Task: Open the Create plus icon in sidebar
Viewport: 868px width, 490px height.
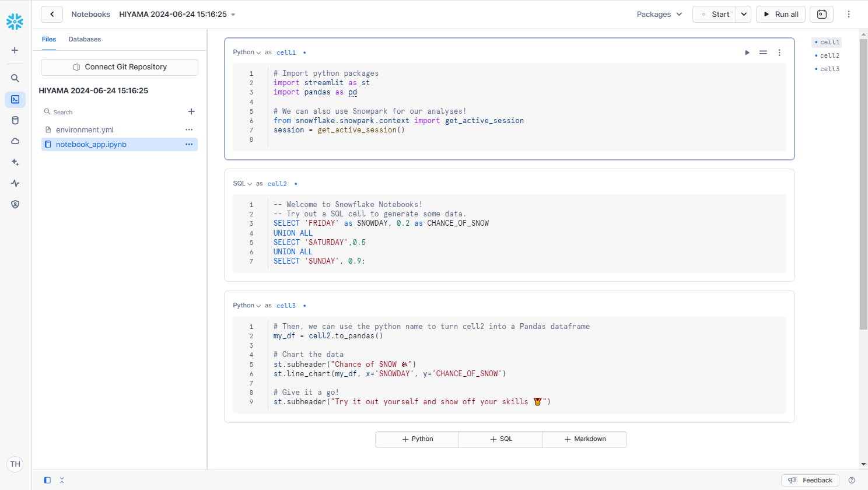Action: point(15,50)
